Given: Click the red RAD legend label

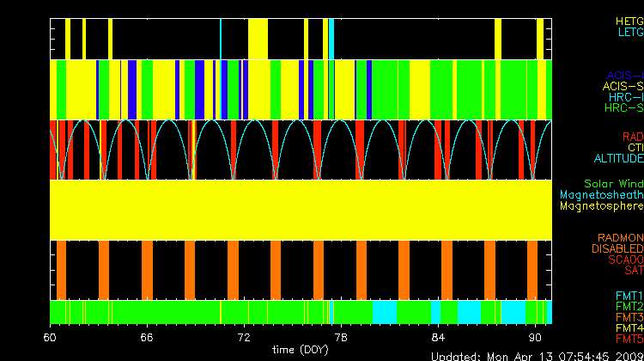Looking at the screenshot, I should (x=632, y=137).
